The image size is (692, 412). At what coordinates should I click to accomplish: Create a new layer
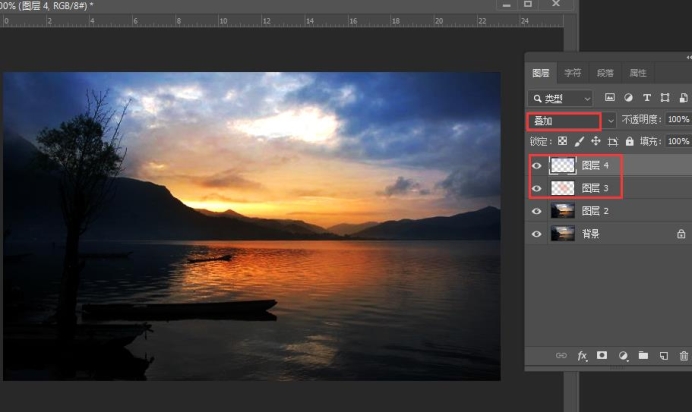click(x=663, y=355)
